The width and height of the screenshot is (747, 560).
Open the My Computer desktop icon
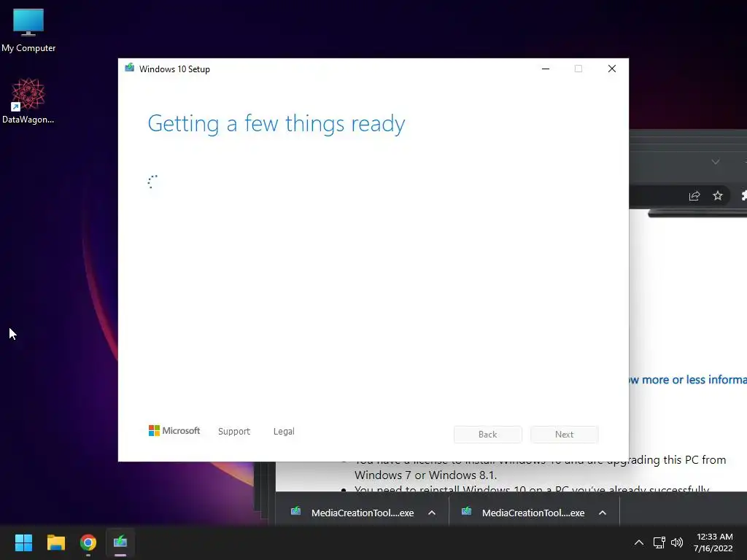click(28, 31)
